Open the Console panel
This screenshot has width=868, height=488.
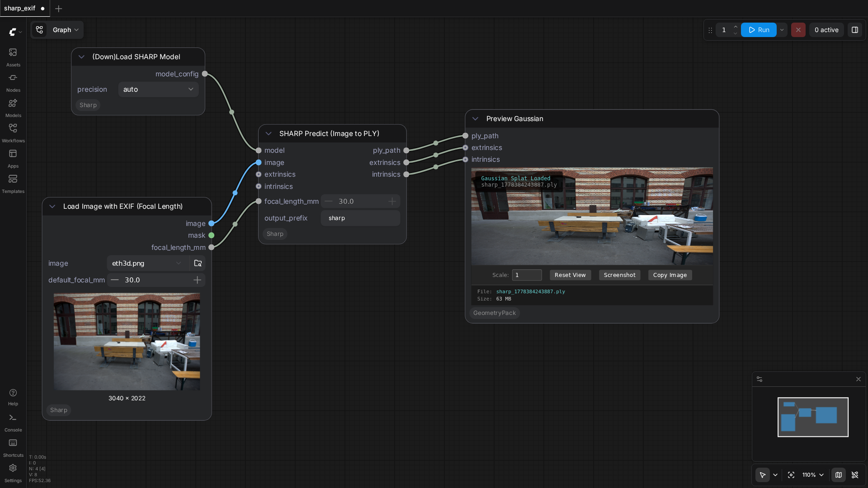13,422
